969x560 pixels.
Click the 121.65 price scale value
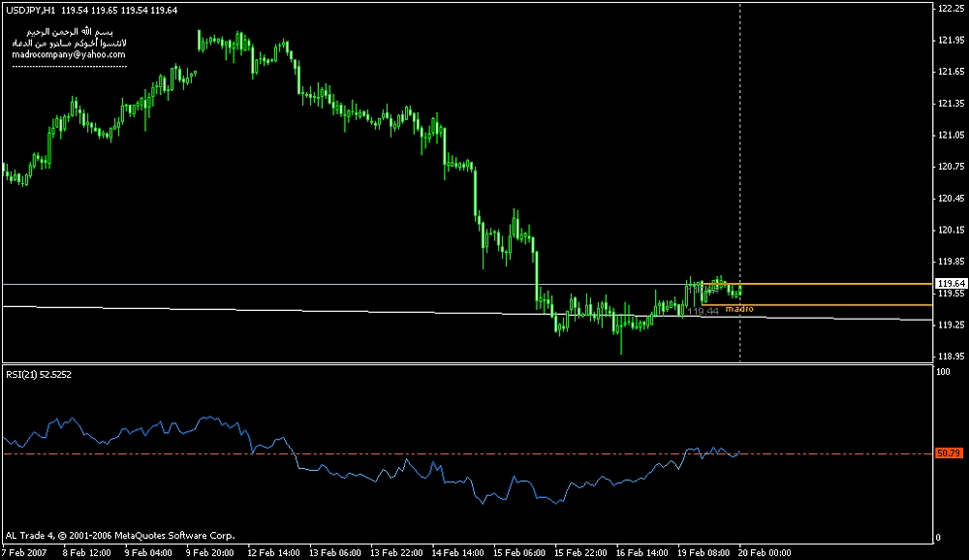(952, 72)
